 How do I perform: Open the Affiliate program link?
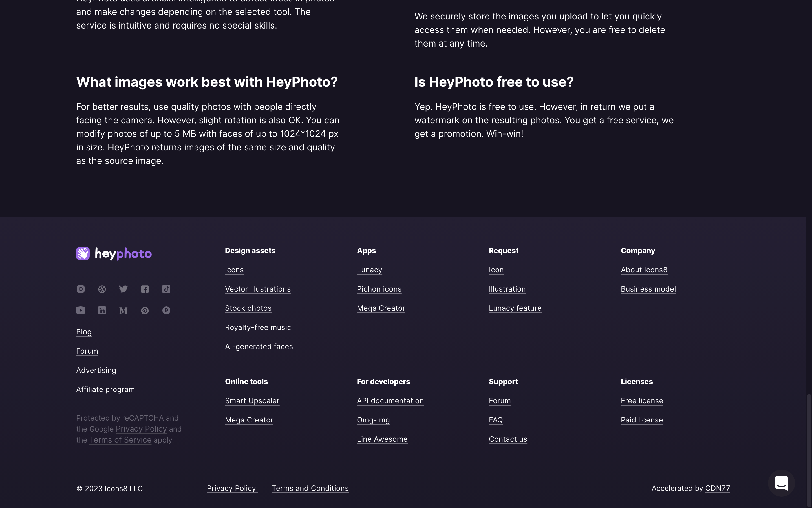click(x=105, y=389)
